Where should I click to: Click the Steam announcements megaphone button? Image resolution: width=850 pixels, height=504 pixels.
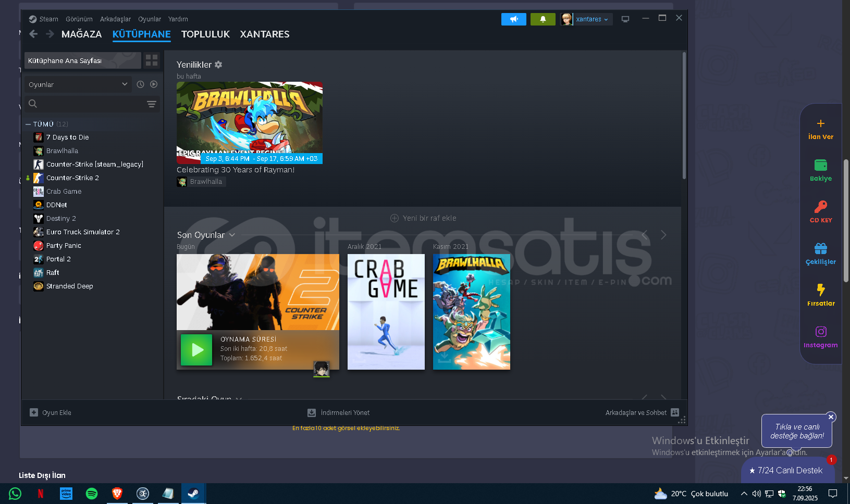pyautogui.click(x=513, y=19)
